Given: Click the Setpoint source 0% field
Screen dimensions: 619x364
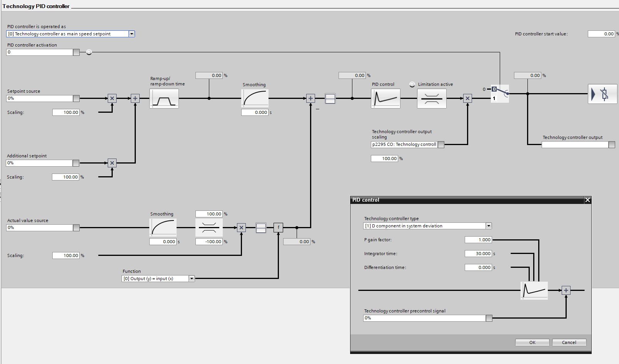Looking at the screenshot, I should [40, 99].
